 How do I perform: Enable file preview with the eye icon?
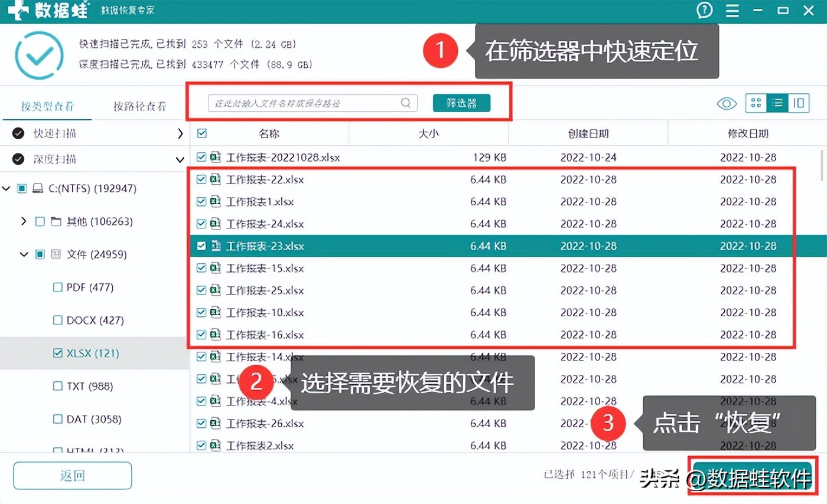pyautogui.click(x=726, y=103)
